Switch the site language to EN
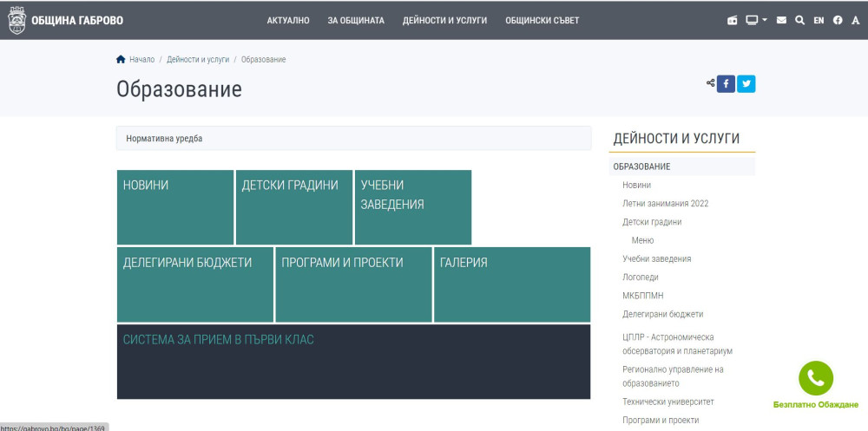This screenshot has height=431, width=868. tap(819, 20)
